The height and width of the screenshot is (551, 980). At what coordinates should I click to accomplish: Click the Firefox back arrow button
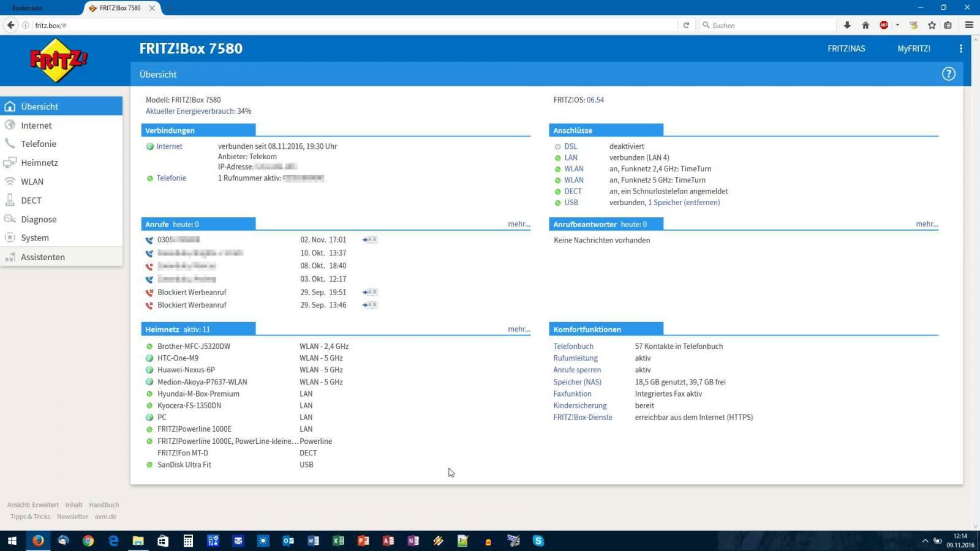coord(10,25)
